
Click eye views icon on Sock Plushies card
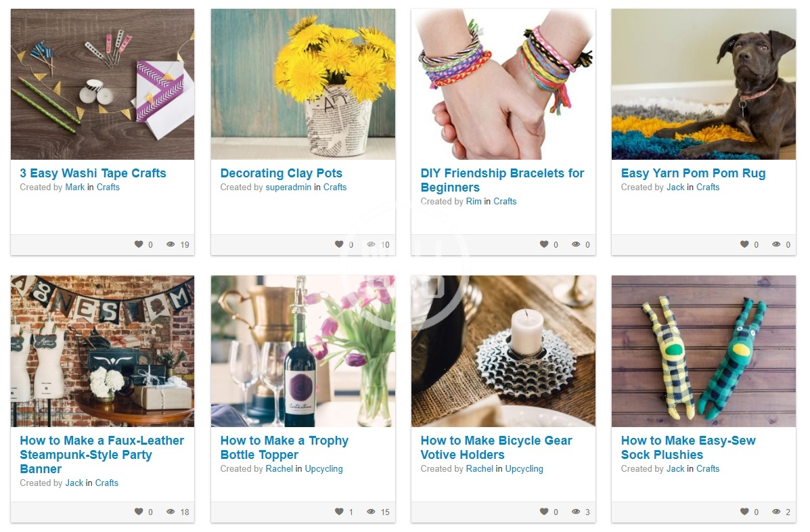[x=776, y=512]
